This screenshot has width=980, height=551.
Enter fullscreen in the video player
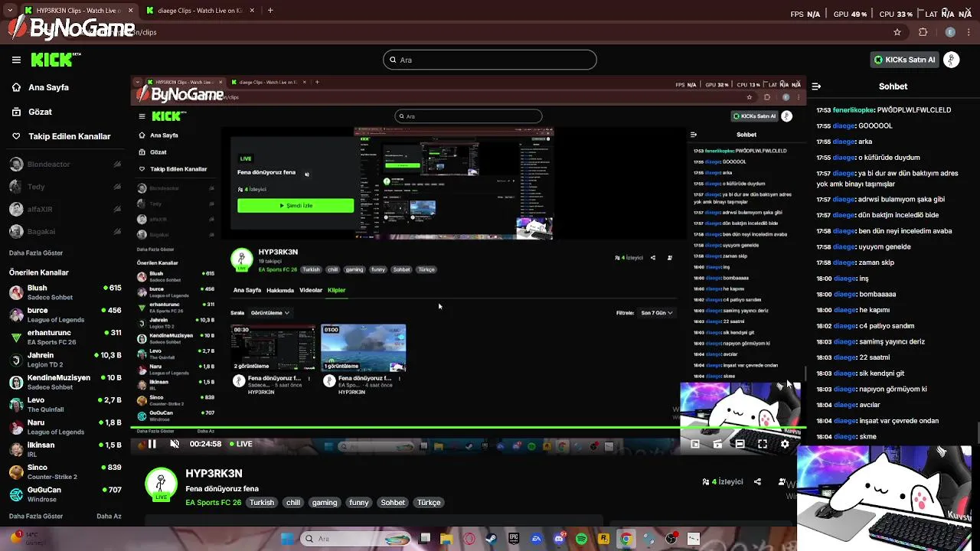point(763,444)
